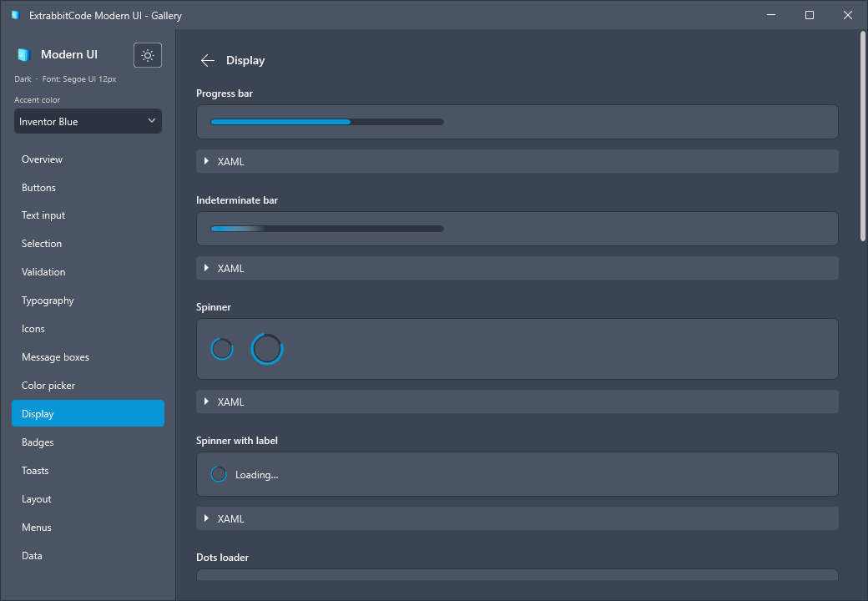The height and width of the screenshot is (601, 868).
Task: Open the Inventor Blue accent color dropdown
Action: click(x=88, y=121)
